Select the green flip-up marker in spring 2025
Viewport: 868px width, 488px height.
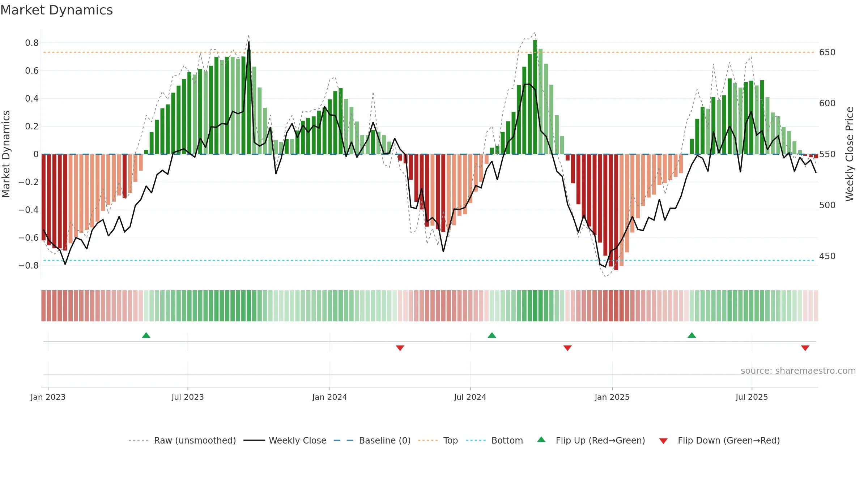coord(692,335)
